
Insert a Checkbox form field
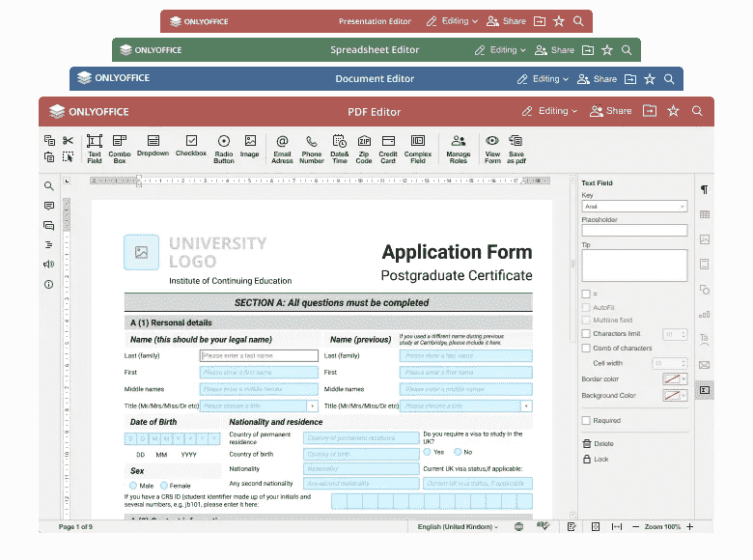tap(191, 146)
